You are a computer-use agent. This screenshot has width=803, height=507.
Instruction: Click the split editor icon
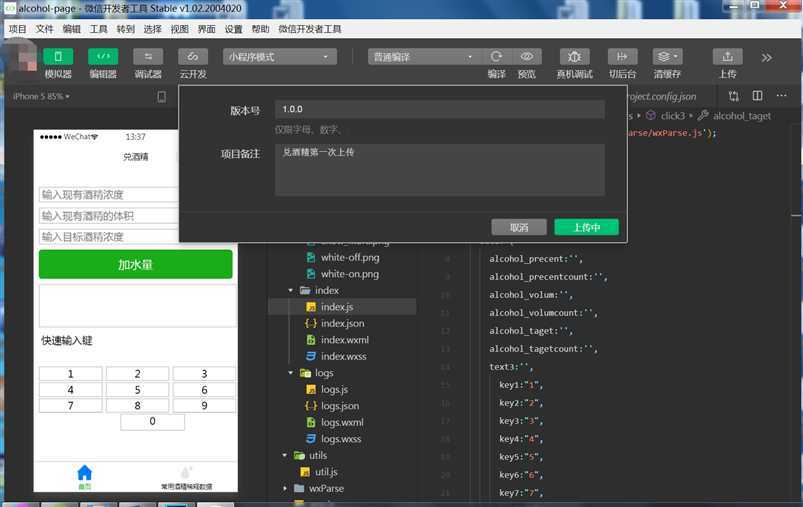[757, 96]
